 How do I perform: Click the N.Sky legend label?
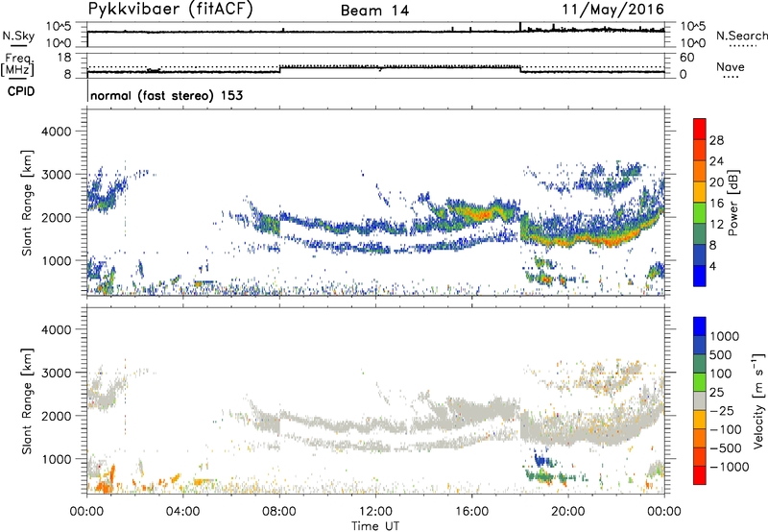click(x=18, y=36)
